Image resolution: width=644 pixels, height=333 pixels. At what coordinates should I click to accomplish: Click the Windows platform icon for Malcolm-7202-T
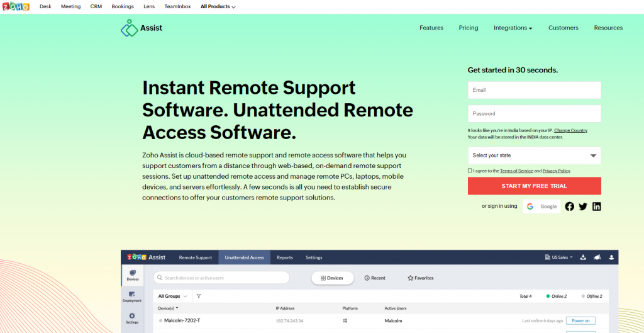[x=345, y=320]
